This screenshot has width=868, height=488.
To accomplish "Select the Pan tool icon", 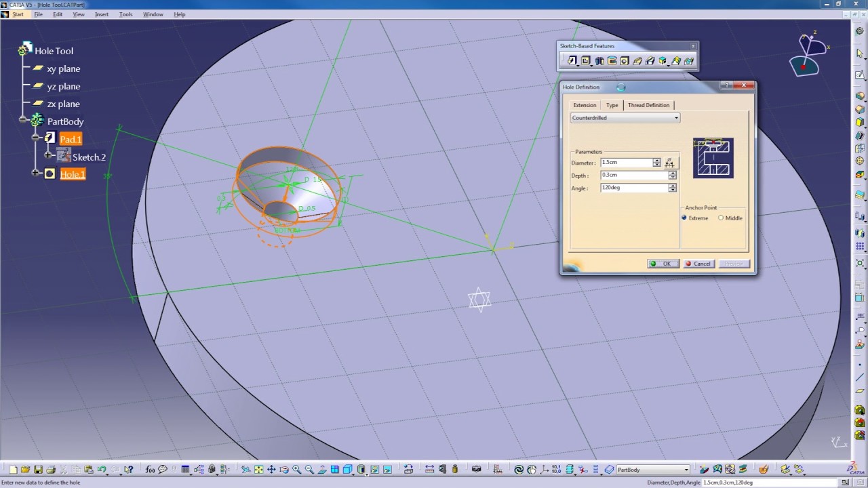I will [x=271, y=469].
